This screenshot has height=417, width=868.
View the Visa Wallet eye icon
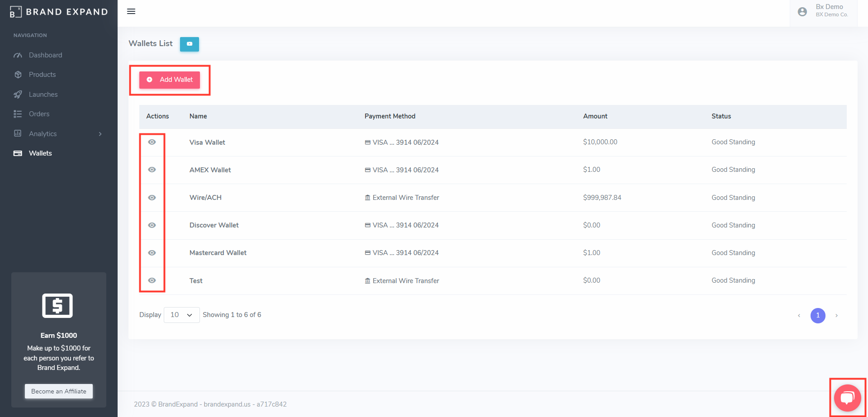pos(152,142)
